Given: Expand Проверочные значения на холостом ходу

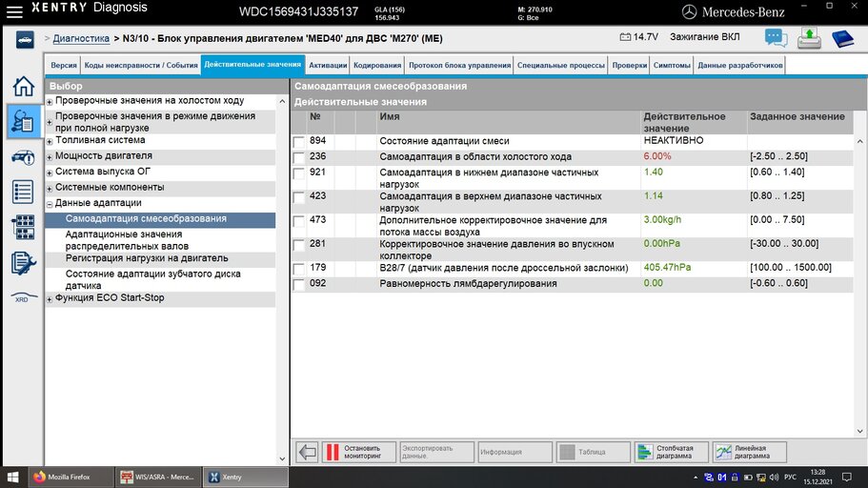Looking at the screenshot, I should (x=50, y=102).
